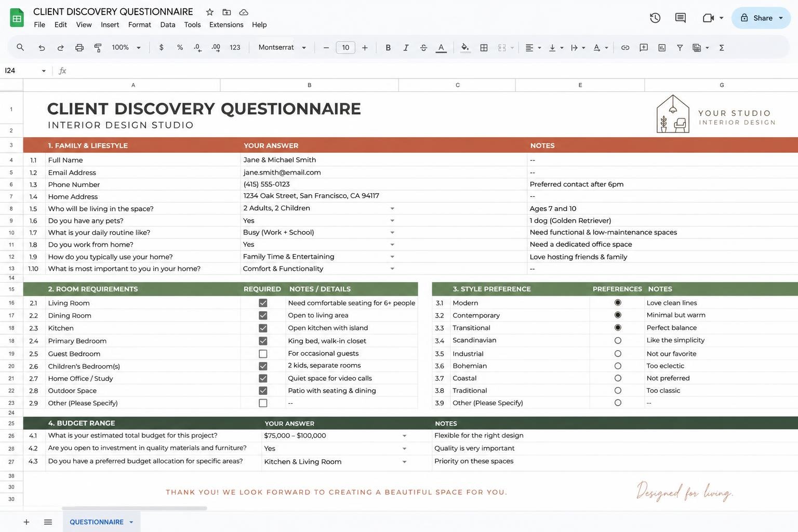798x532 pixels.
Task: Open the fill color bucket
Action: pyautogui.click(x=465, y=48)
